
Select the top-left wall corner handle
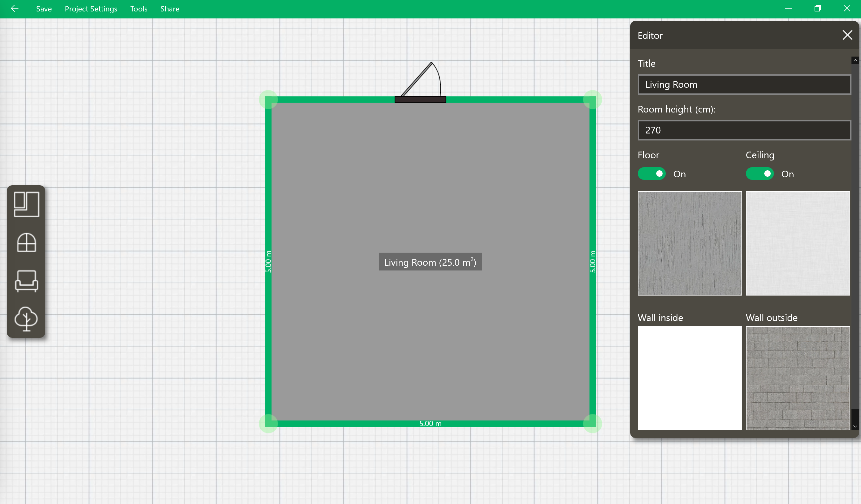[x=268, y=99]
